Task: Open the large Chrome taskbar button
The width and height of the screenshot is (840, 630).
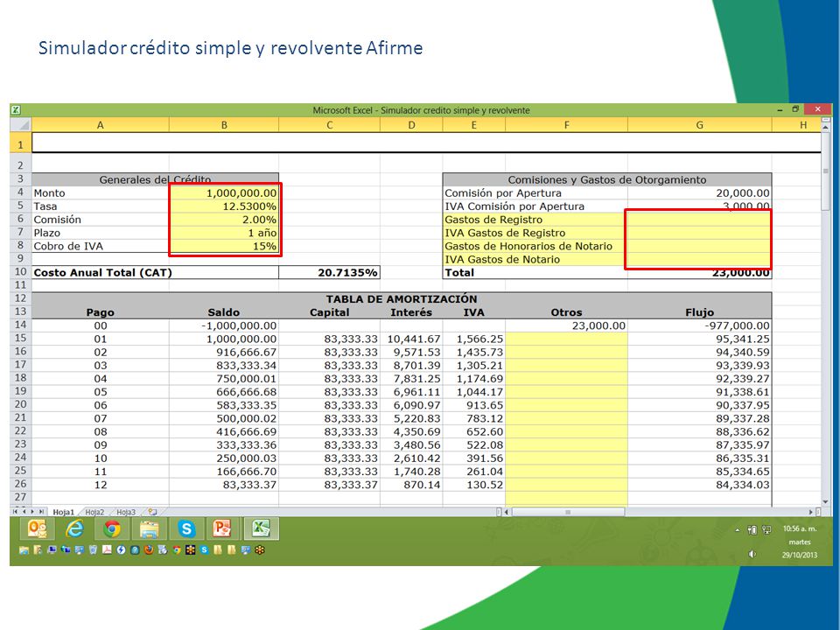Action: (x=112, y=529)
